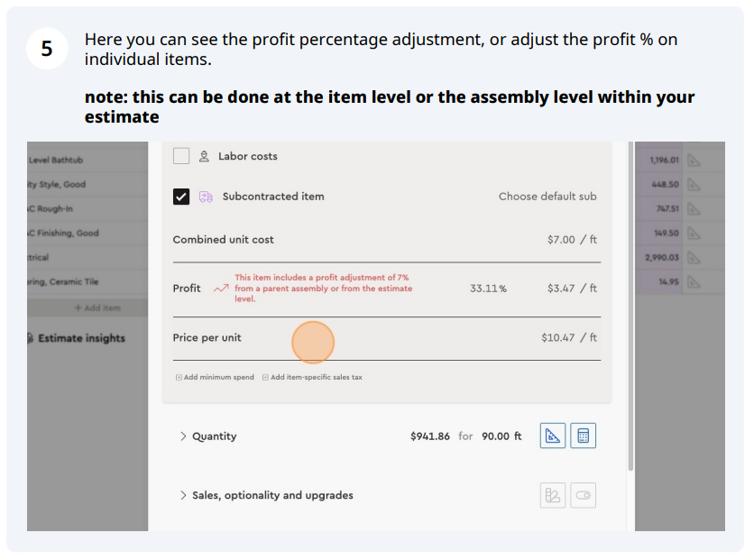This screenshot has height=560, width=754.
Task: Select the Flooring, Ceramic Tile line item
Action: tap(63, 282)
